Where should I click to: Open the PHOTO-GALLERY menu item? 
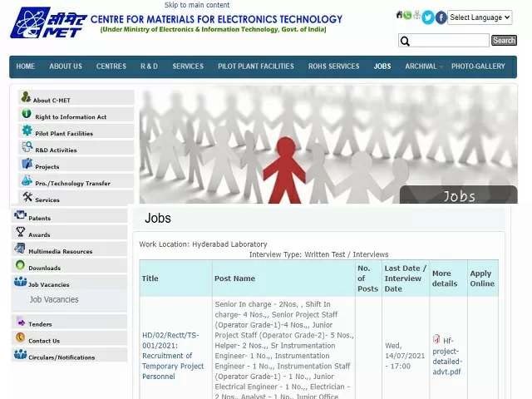[478, 66]
